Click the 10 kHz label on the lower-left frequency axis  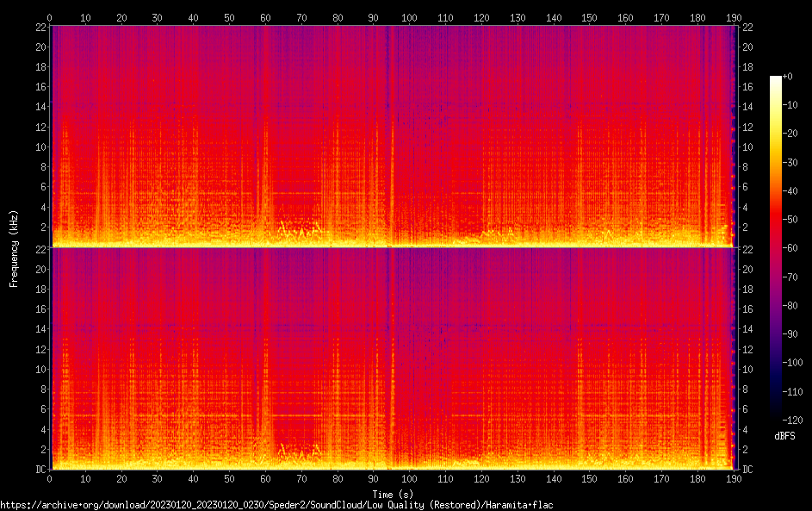click(40, 369)
